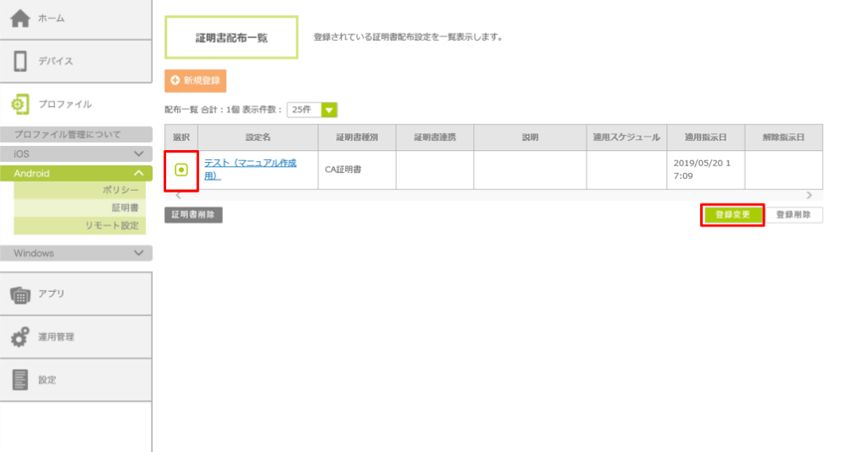The height and width of the screenshot is (452, 868).
Task: Collapse the Android section
Action: click(x=76, y=173)
